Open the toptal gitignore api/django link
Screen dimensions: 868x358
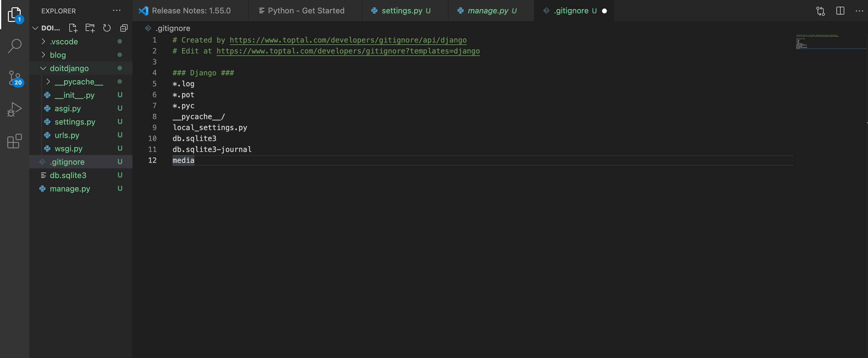(x=348, y=40)
